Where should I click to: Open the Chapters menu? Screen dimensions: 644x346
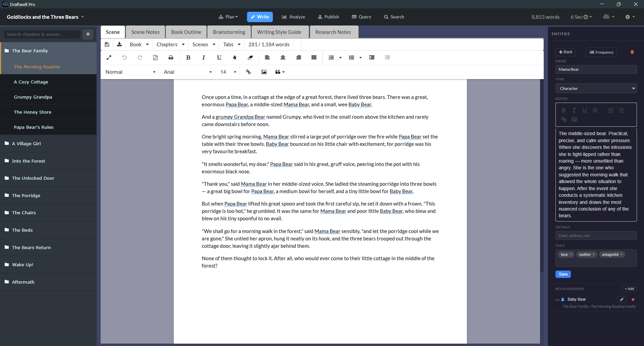[x=170, y=45]
